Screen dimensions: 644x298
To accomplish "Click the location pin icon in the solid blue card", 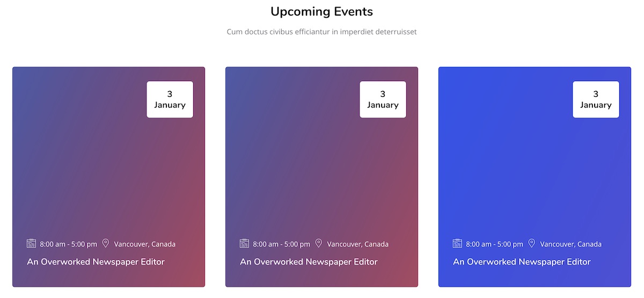I will (532, 243).
